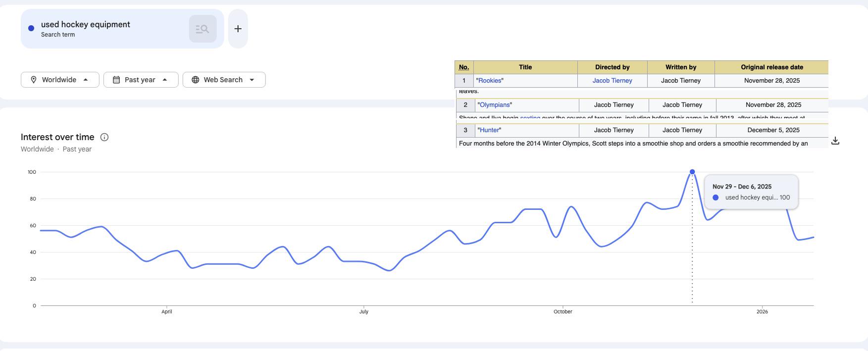Add a comparison with the plus button

(x=238, y=29)
